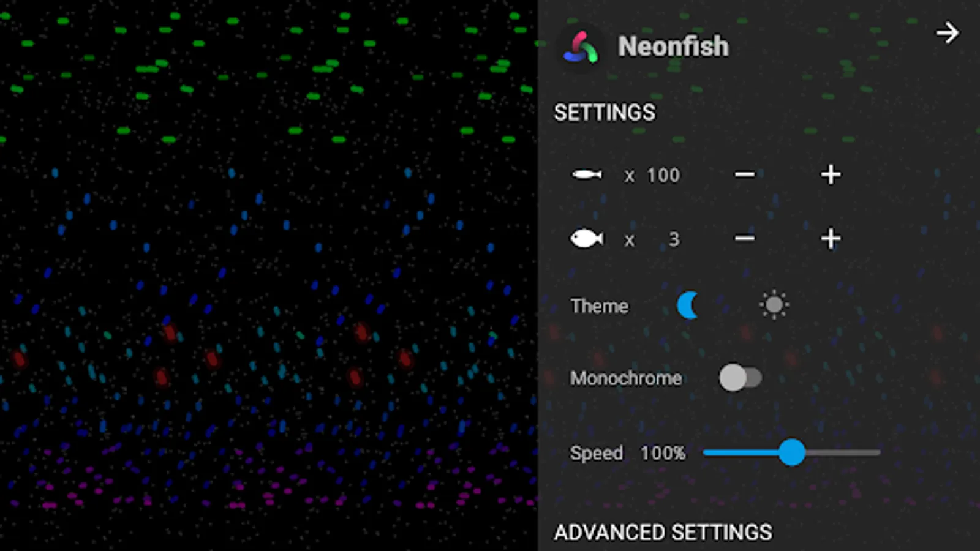
Task: Decrease predator fish count with minus
Action: pyautogui.click(x=745, y=239)
